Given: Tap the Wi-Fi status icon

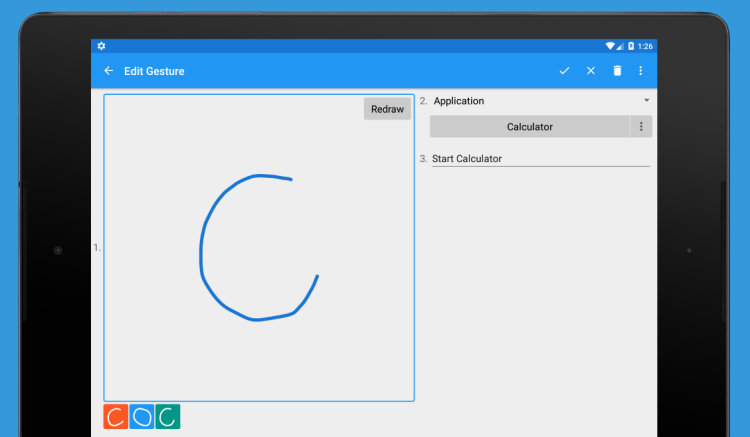Looking at the screenshot, I should (x=610, y=46).
